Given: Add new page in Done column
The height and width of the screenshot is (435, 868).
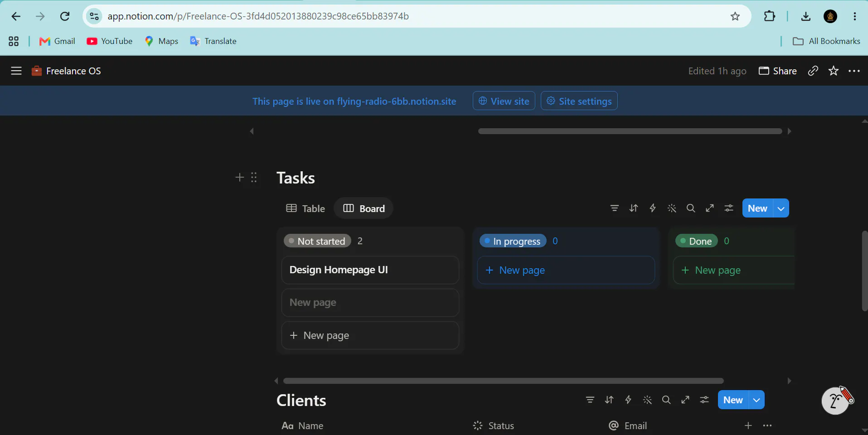Looking at the screenshot, I should [734, 270].
